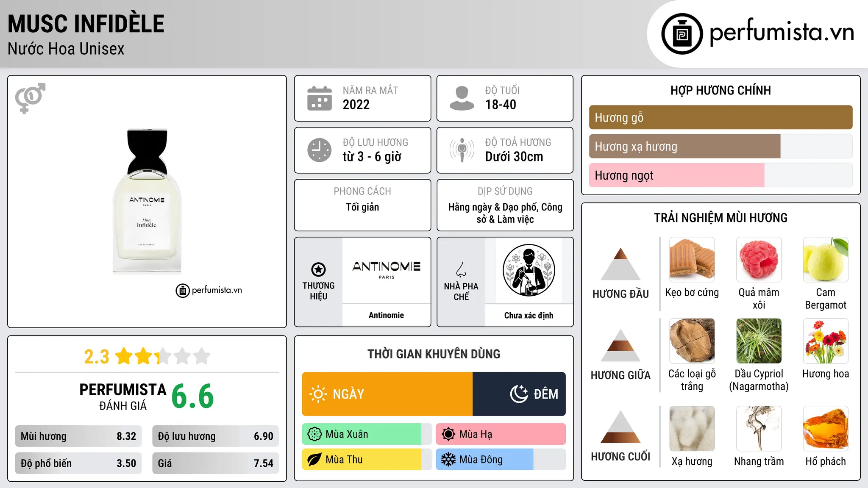The image size is (868, 488).
Task: Click the moon icon next to Đêm
Action: [x=519, y=394]
